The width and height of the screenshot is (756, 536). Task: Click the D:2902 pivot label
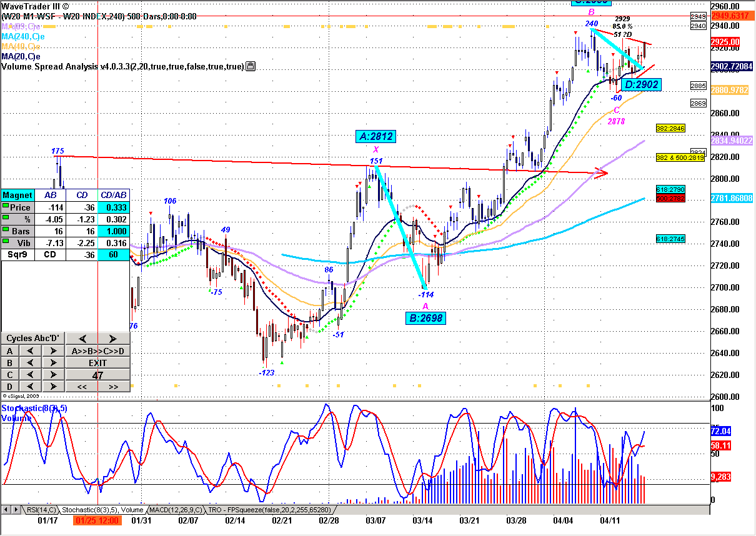641,84
